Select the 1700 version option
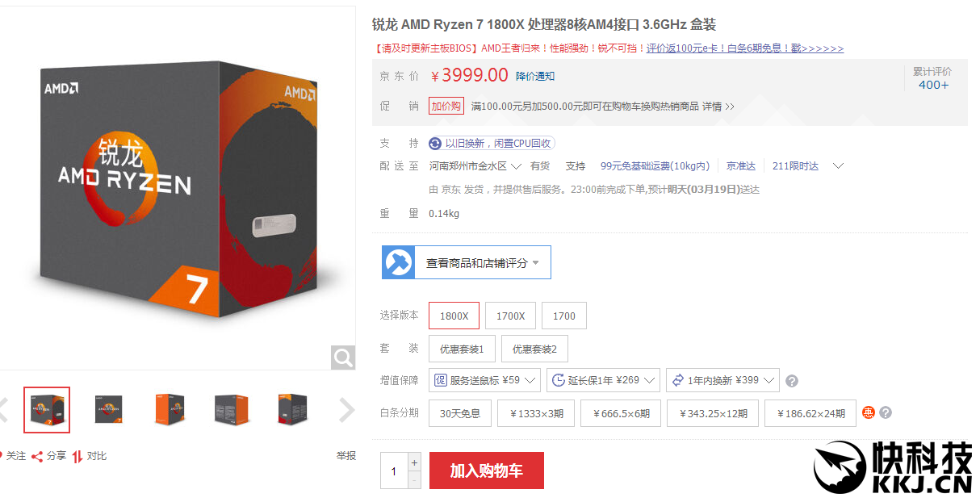 click(x=564, y=316)
